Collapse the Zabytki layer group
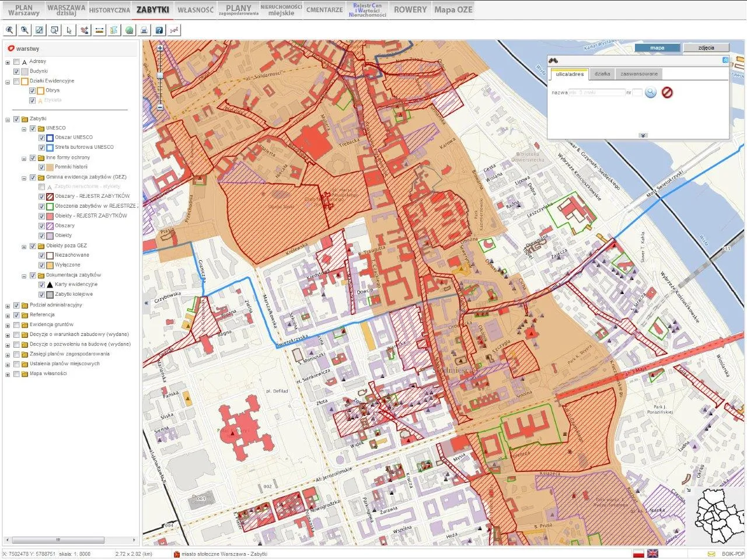Screen dimensions: 747x560 click(x=8, y=120)
